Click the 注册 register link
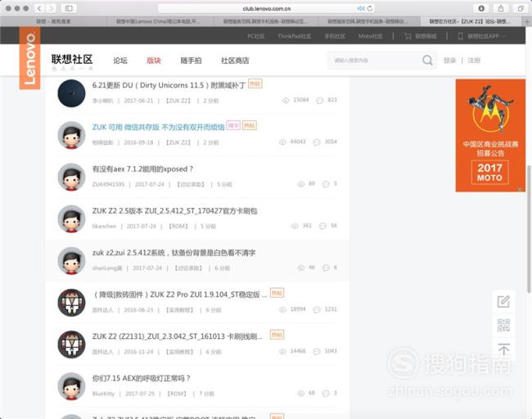This screenshot has height=419, width=532. 474,61
